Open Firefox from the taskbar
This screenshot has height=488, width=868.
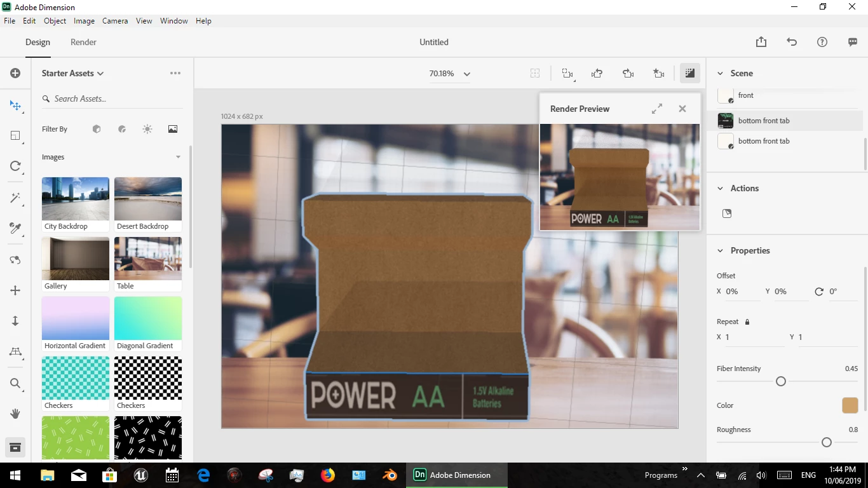(328, 475)
